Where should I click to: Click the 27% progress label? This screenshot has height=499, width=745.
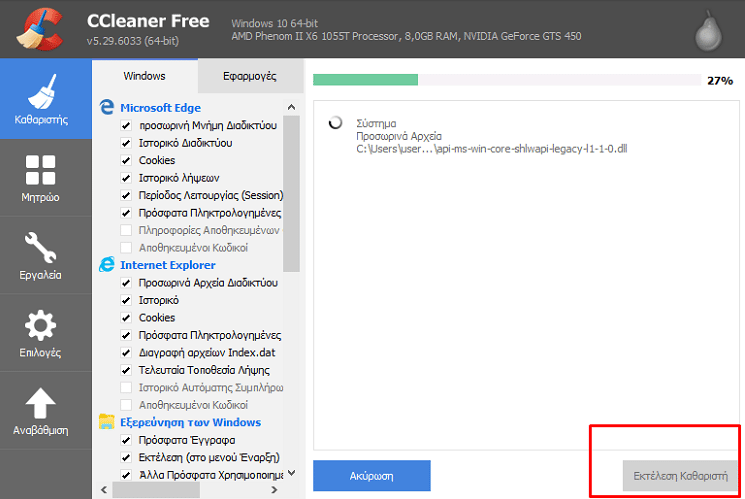(720, 81)
